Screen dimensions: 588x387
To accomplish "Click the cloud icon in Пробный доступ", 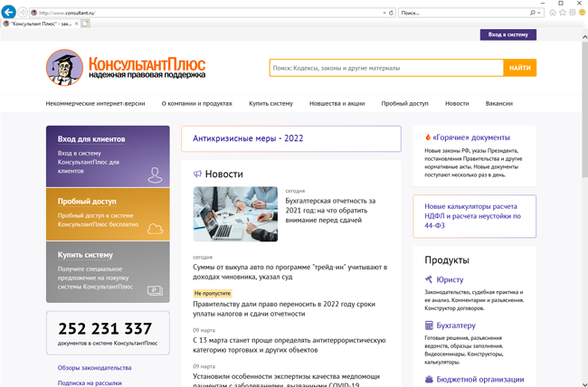I will tap(155, 228).
